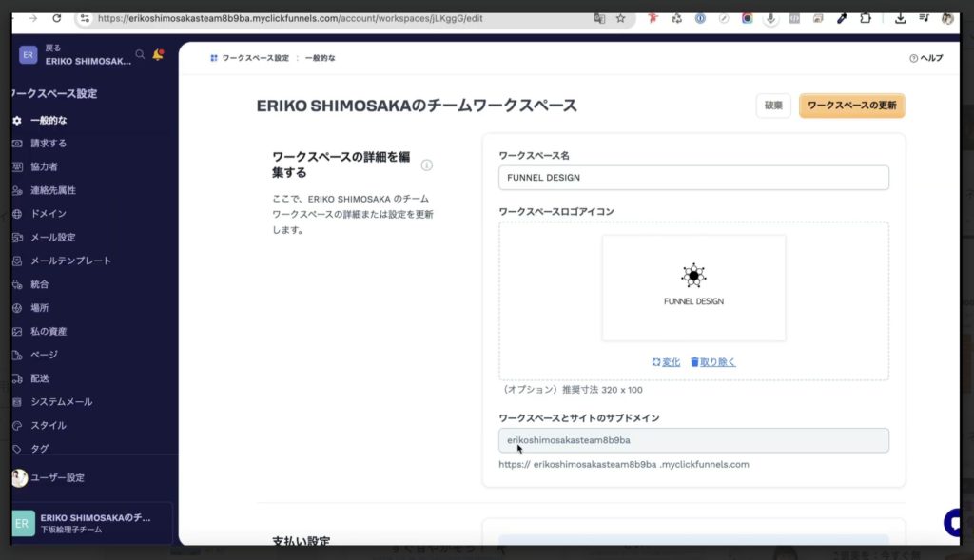Screen dimensions: 974x560
Task: Click 変化 to change the workspace logo
Action: point(669,362)
